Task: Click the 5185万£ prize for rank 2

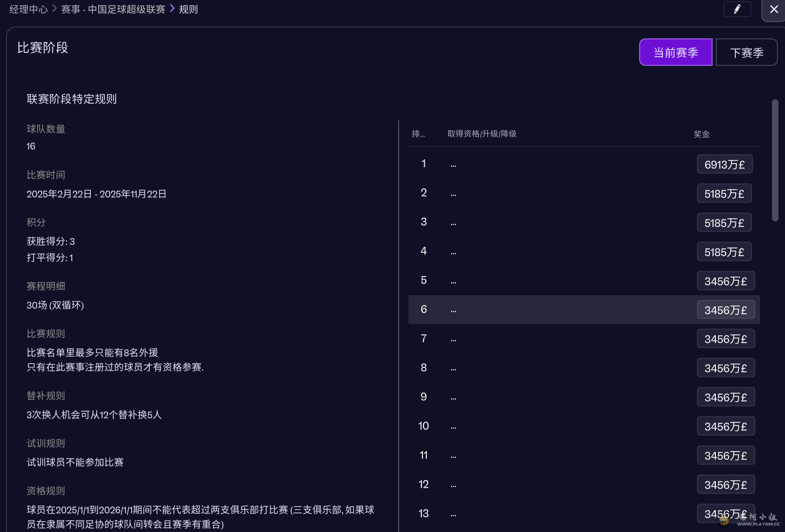Action: pos(724,194)
